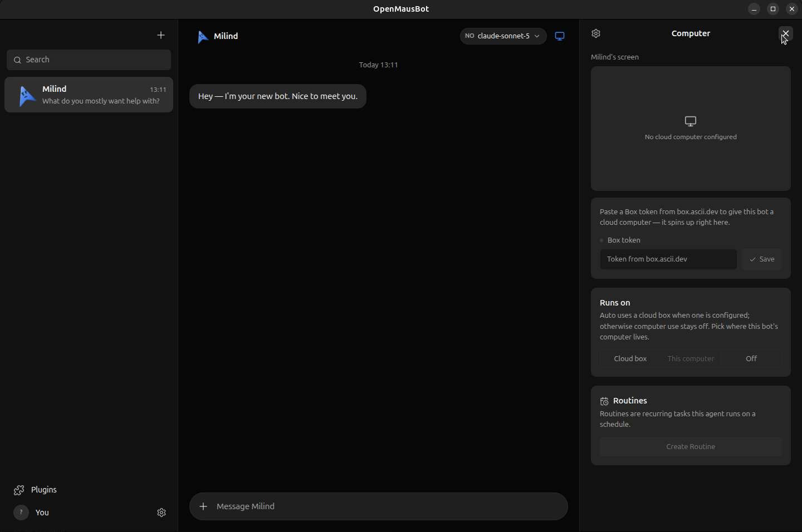The height and width of the screenshot is (532, 802).
Task: Close the OpenMausBot window
Action: (792, 9)
